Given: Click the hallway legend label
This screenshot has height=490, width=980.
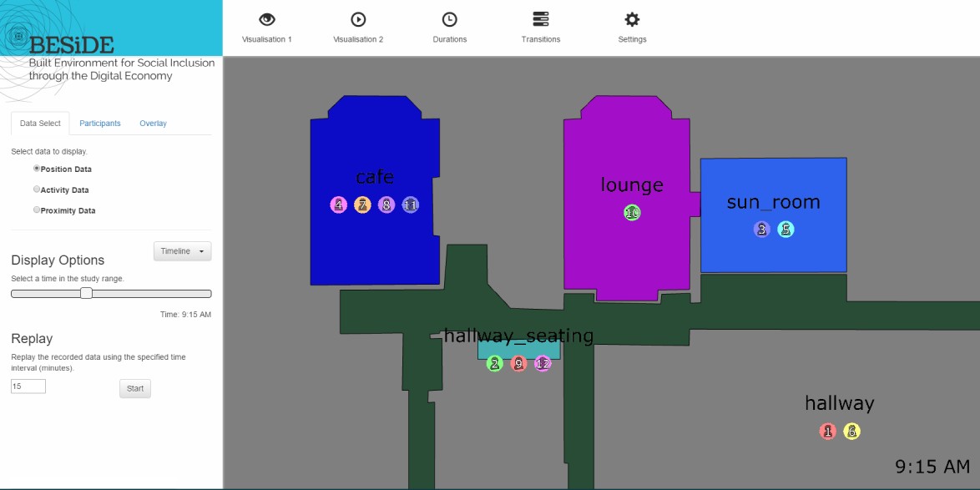Looking at the screenshot, I should click(x=840, y=404).
